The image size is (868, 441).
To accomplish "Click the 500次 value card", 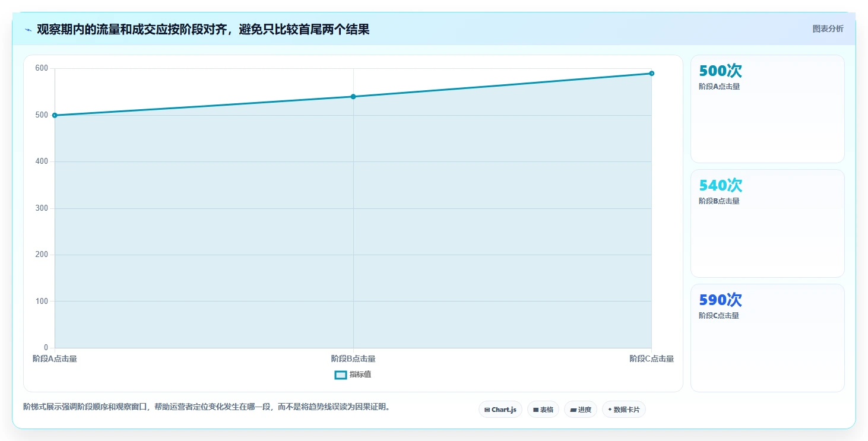I will pyautogui.click(x=768, y=109).
